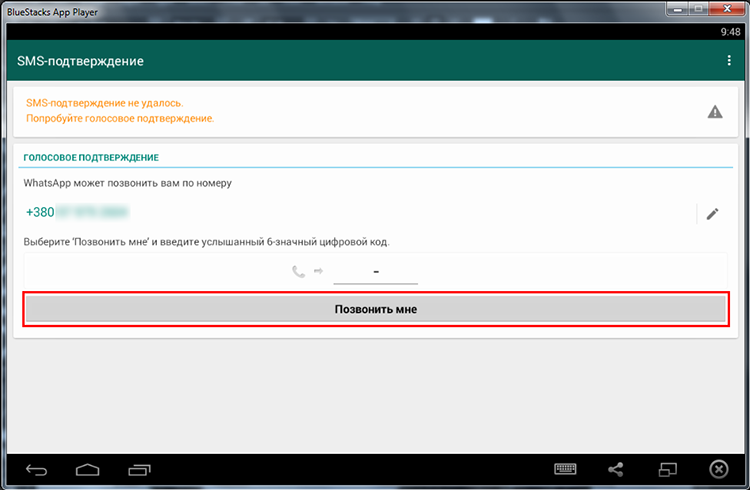The height and width of the screenshot is (490, 750).
Task: Click the 'ГОЛОСОВОЕ ПОДТВЕРЖДЕНИЕ' heading
Action: (91, 157)
